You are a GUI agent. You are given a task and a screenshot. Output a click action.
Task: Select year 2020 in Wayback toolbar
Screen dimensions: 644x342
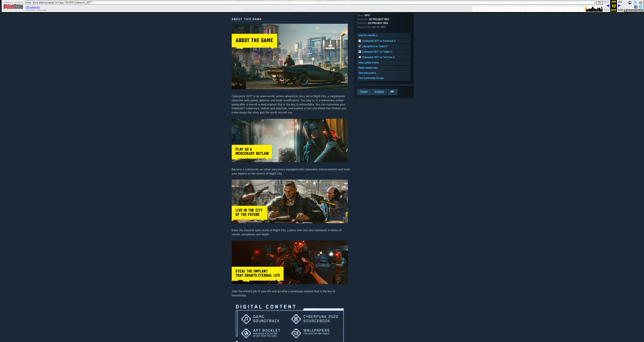(621, 10)
